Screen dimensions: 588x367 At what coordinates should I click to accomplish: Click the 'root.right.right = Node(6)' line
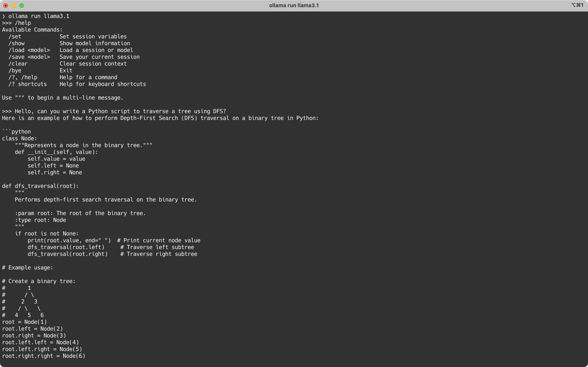(44, 356)
